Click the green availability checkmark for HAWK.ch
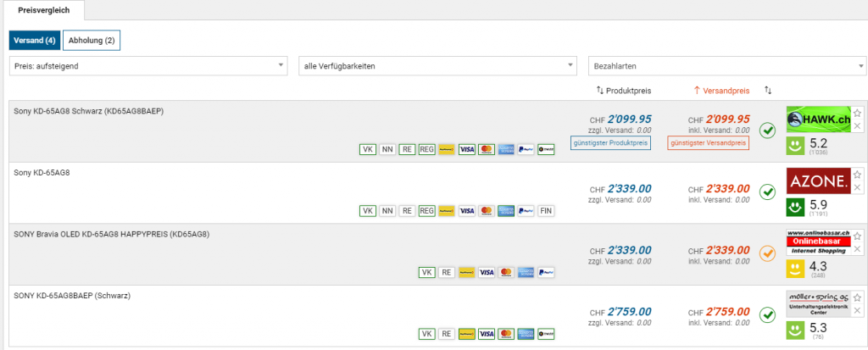Viewport: 868px width, 350px height. click(x=768, y=131)
